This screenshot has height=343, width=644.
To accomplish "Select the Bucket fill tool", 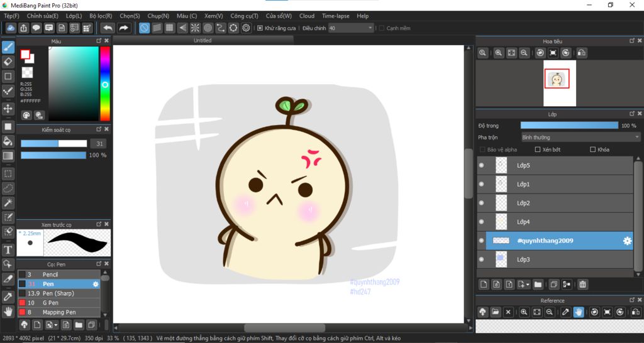I will click(8, 141).
